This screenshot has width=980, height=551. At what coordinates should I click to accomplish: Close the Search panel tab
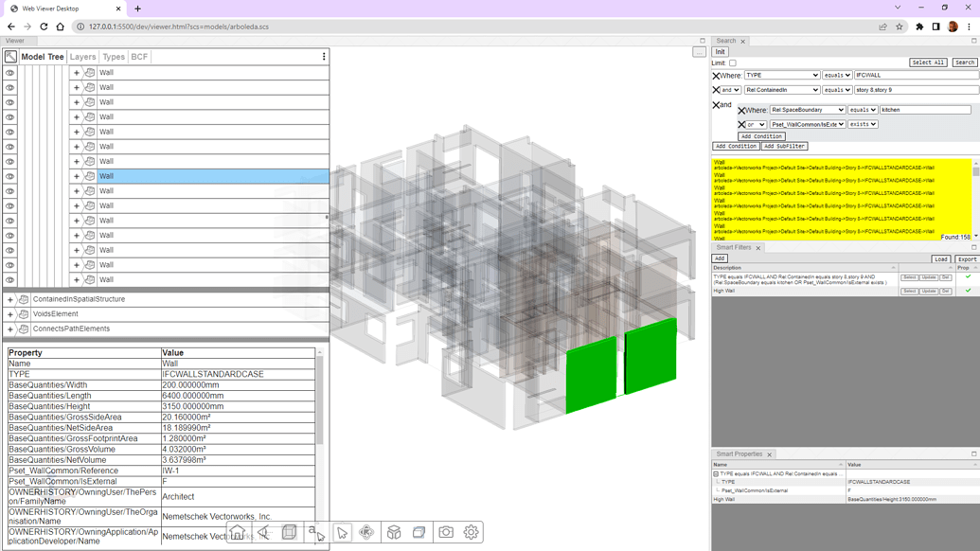743,42
